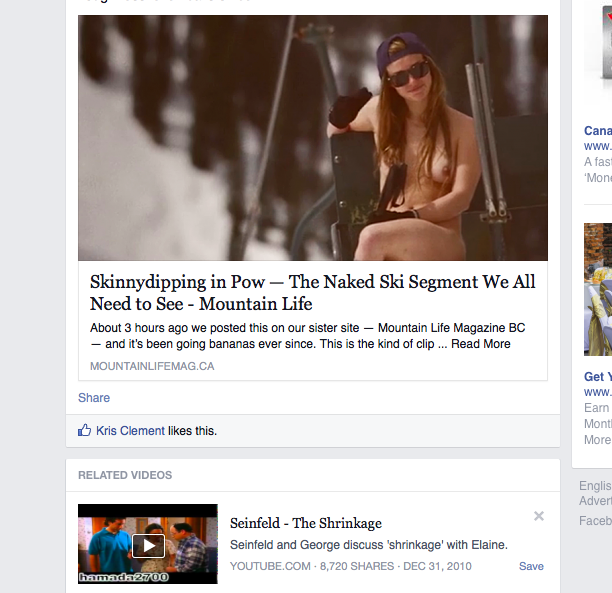Play the Seinfeld Shrinkage video
This screenshot has height=593, width=612.
click(x=148, y=545)
